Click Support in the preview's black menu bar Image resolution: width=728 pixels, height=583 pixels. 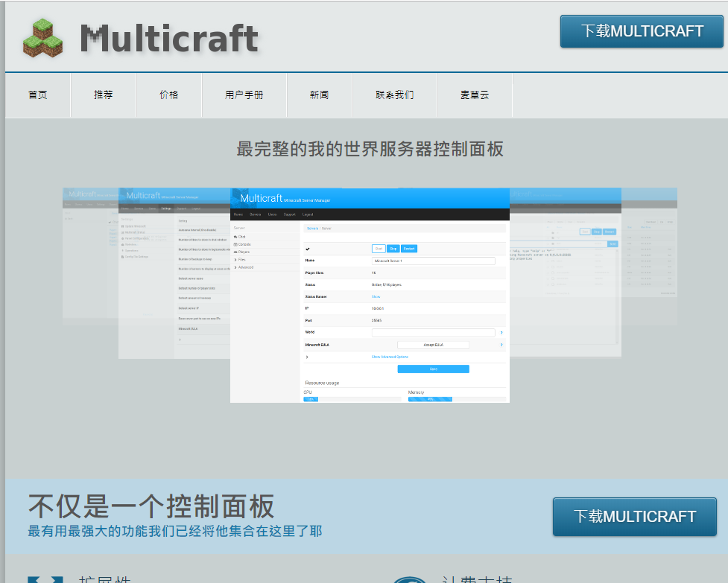[x=289, y=214]
